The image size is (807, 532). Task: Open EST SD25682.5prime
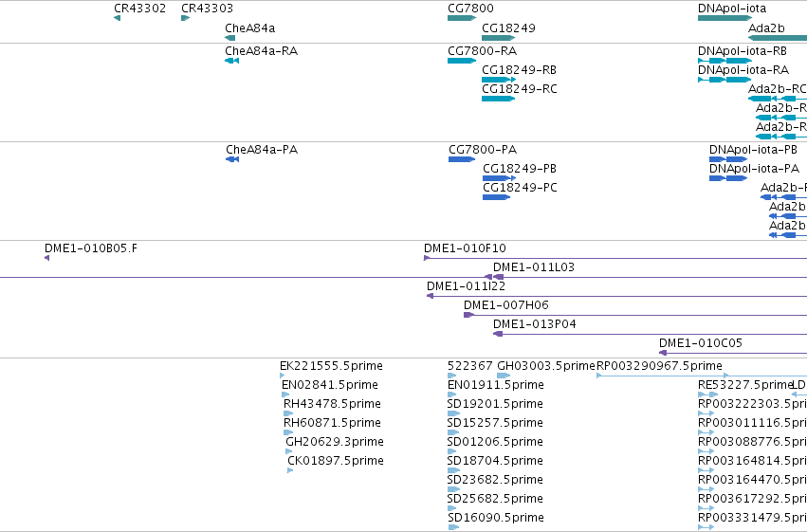click(x=495, y=499)
